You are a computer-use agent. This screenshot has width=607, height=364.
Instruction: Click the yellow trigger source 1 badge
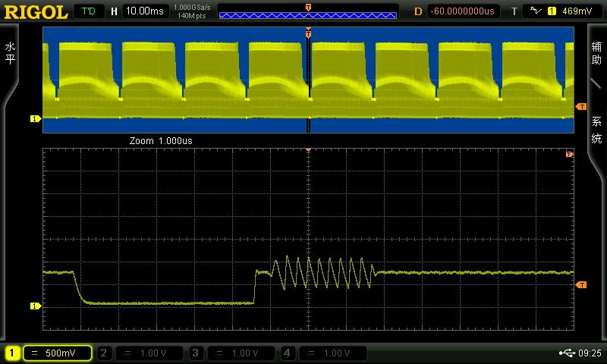[x=552, y=11]
